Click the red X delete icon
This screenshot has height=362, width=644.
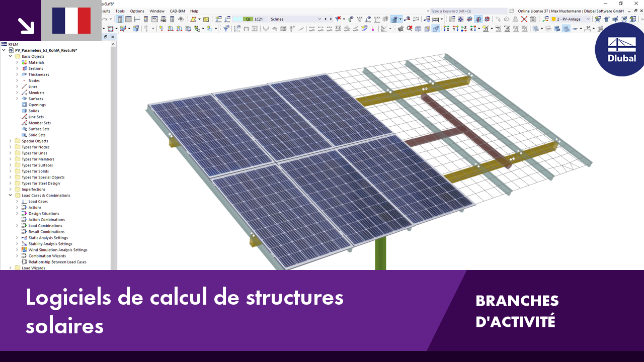pyautogui.click(x=524, y=19)
